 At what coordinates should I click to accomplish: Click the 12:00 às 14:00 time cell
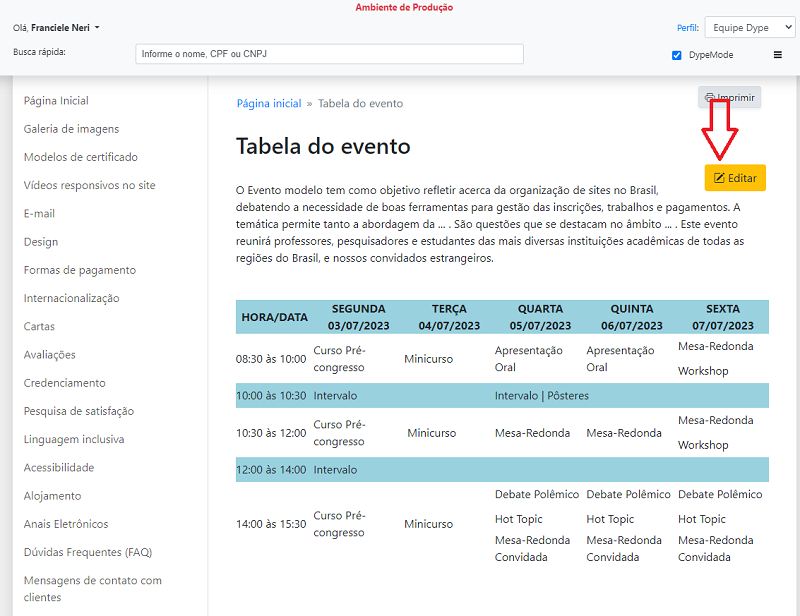pos(271,470)
